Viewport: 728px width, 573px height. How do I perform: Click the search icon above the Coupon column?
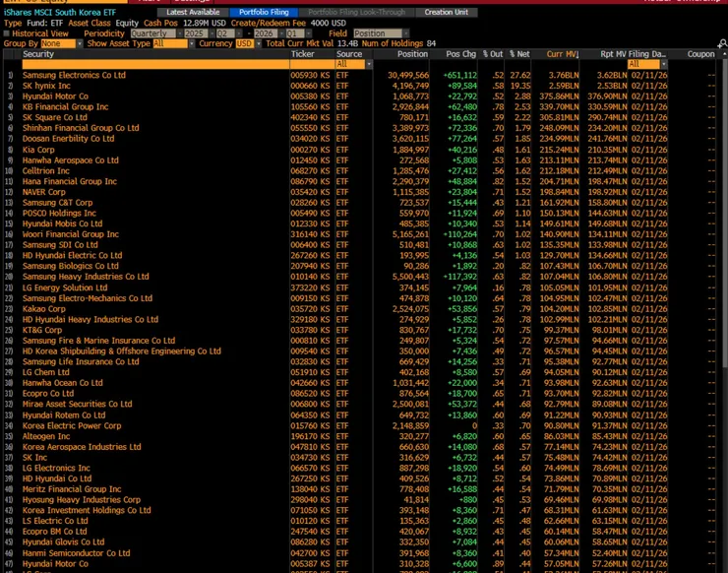pyautogui.click(x=722, y=43)
